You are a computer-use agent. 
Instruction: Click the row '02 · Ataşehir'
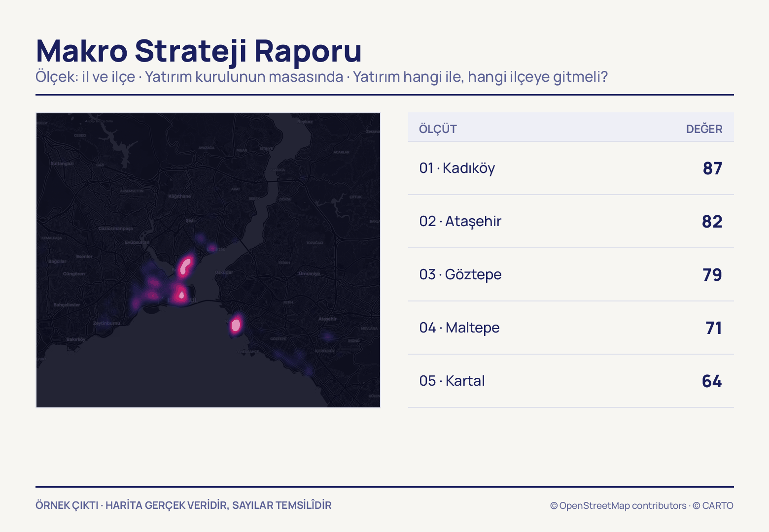point(571,222)
